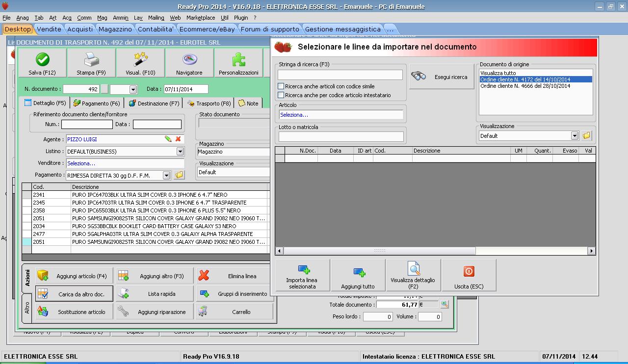Viewport: 628px width, 364px height.
Task: Click the Stringa di ricerca input field
Action: click(340, 75)
